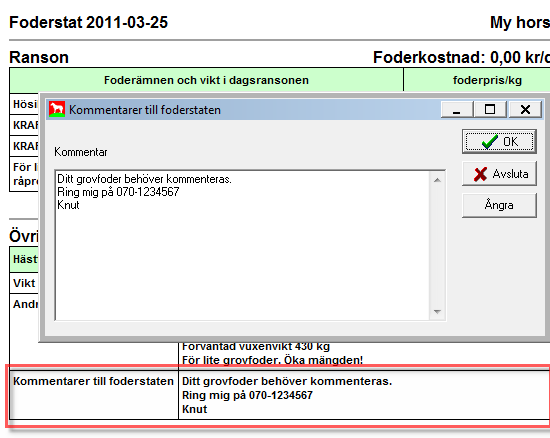The image size is (550, 438).
Task: Click 'Ring mig på 070-1234567' in report table
Action: 247,395
